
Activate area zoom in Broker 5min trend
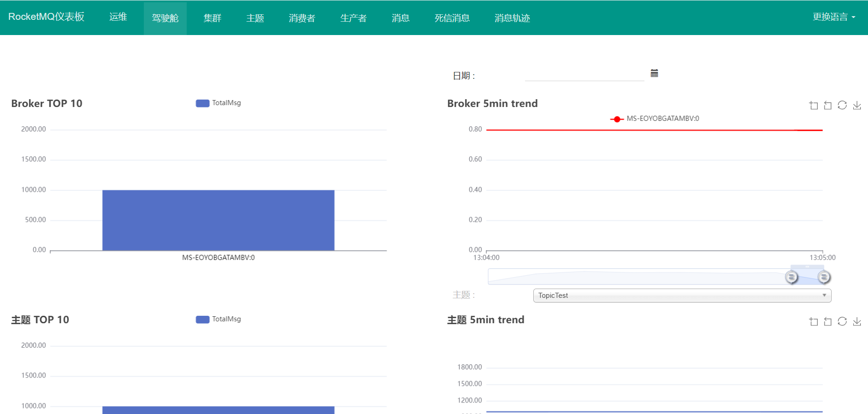[814, 106]
